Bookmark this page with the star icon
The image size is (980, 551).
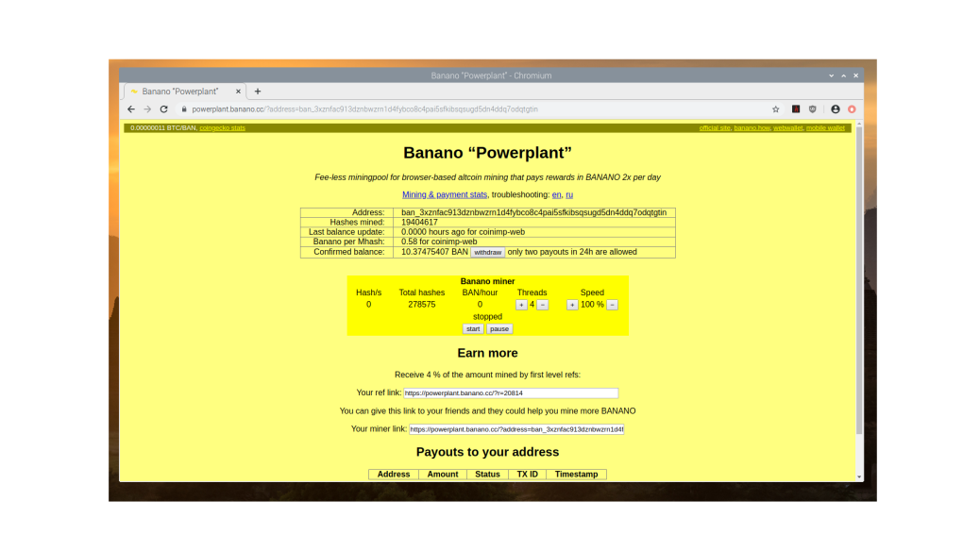pos(776,109)
